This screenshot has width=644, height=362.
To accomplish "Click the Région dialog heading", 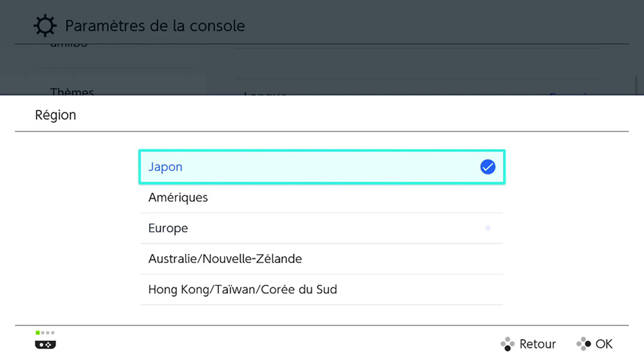I will 56,115.
